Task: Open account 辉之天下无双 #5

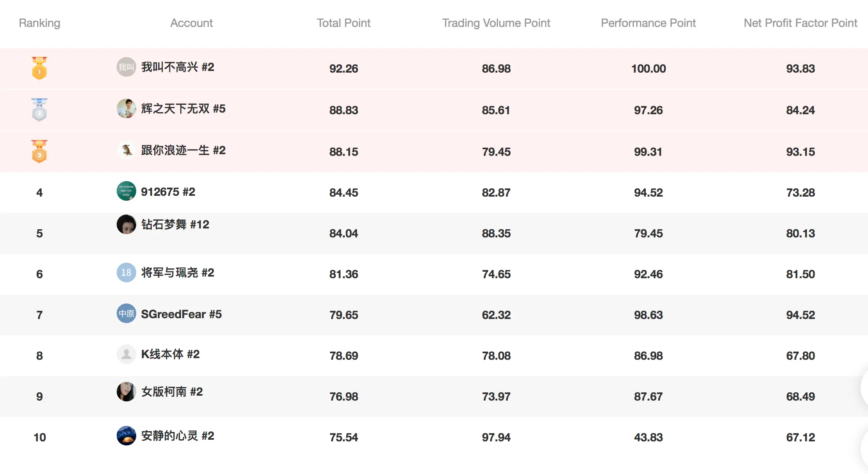Action: pyautogui.click(x=183, y=109)
